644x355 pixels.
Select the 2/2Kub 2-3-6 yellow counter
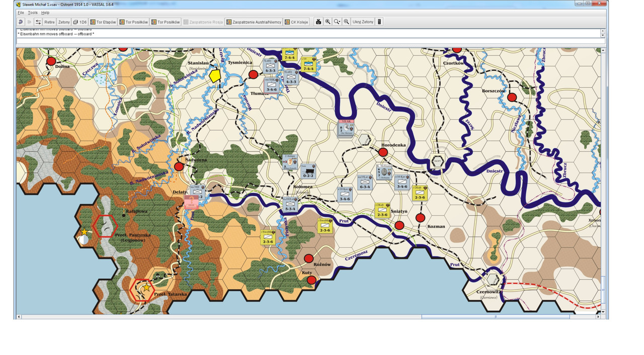[382, 211]
